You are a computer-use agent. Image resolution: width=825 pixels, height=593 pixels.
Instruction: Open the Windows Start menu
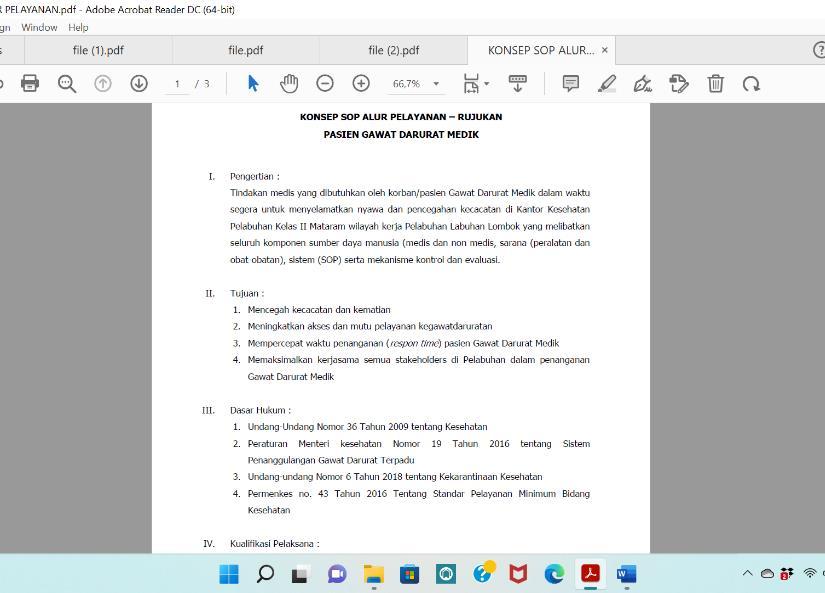click(229, 574)
